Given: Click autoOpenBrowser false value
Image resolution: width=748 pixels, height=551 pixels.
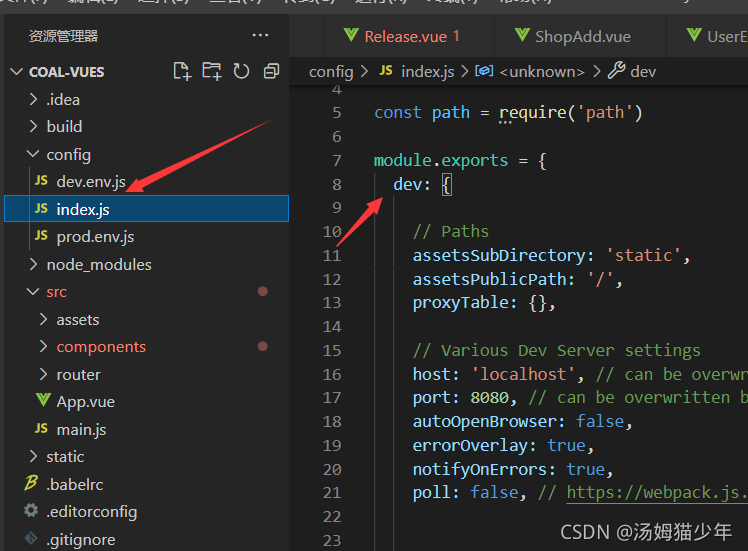Looking at the screenshot, I should (x=600, y=421).
